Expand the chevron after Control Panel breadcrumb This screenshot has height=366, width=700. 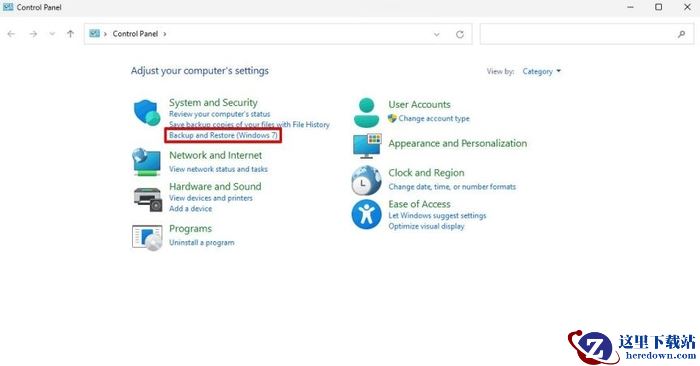pyautogui.click(x=165, y=34)
